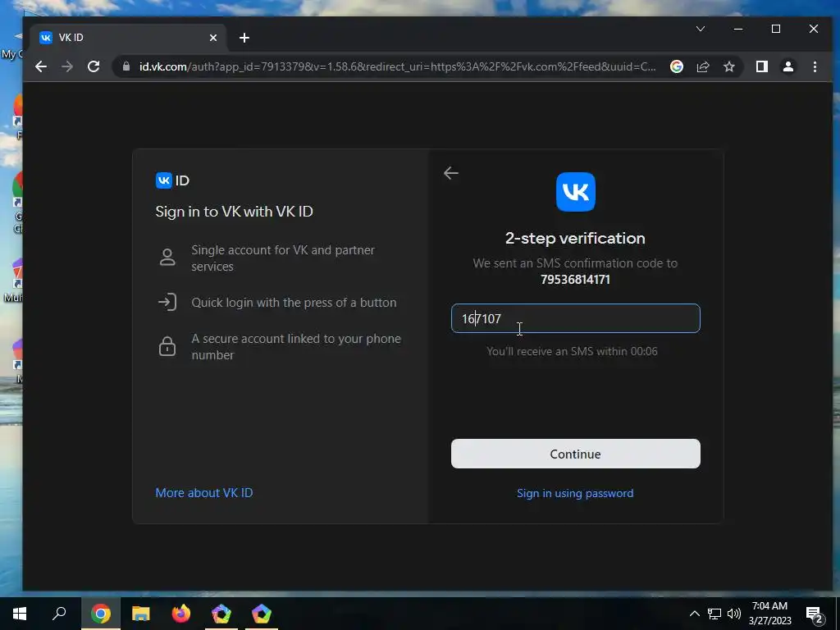Go back with the arrow in verification panel
The height and width of the screenshot is (630, 840).
click(x=451, y=173)
